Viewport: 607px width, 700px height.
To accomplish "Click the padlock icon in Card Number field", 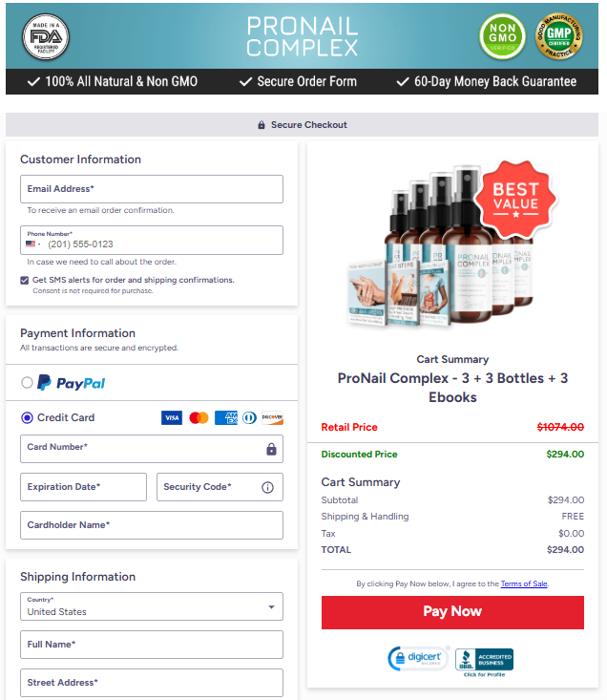I will 271,449.
